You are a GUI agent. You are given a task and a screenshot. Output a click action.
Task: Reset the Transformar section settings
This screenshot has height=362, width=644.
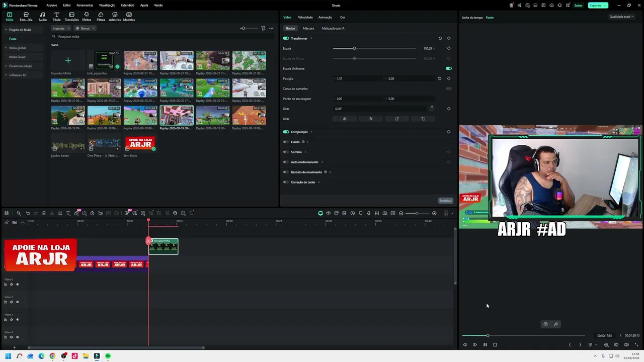pyautogui.click(x=440, y=38)
